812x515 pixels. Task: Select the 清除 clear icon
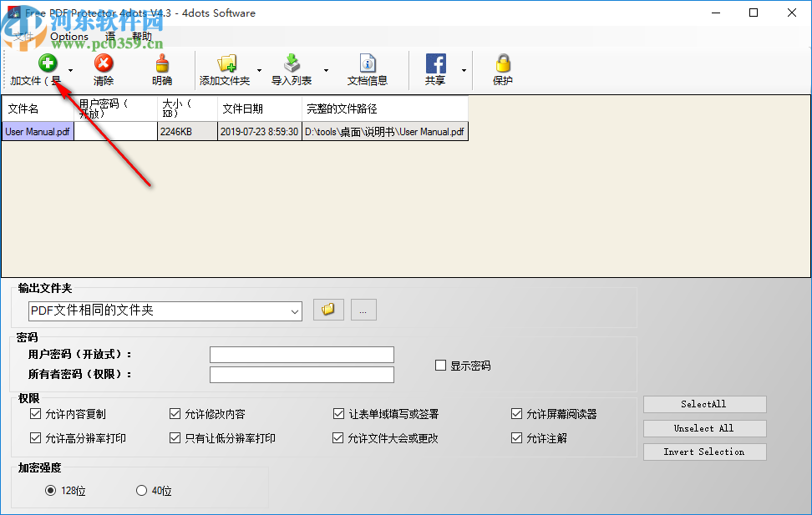point(103,63)
